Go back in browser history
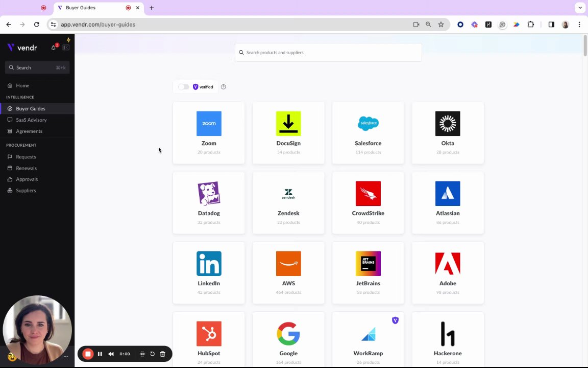Viewport: 588px width, 368px height. click(9, 25)
